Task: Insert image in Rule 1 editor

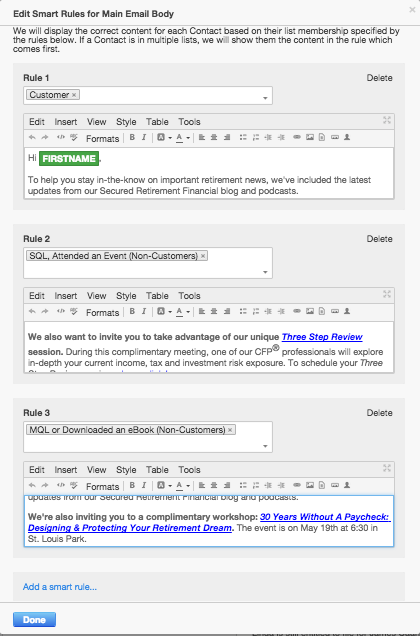Action: tap(310, 138)
